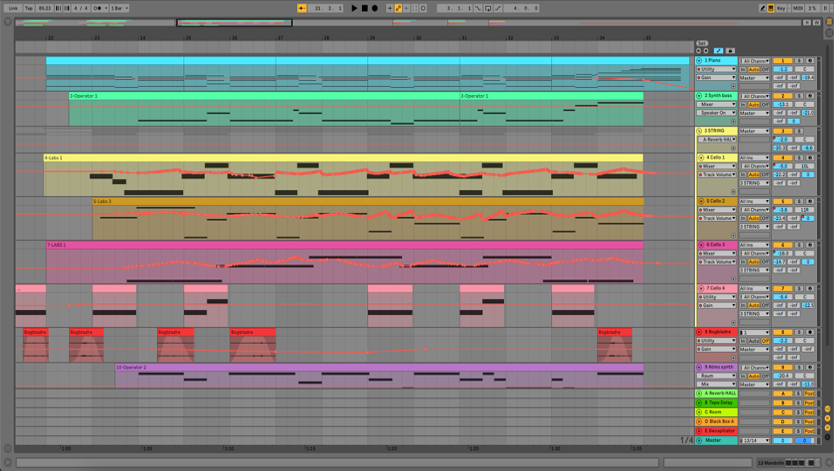Select the Master track header

click(x=717, y=440)
